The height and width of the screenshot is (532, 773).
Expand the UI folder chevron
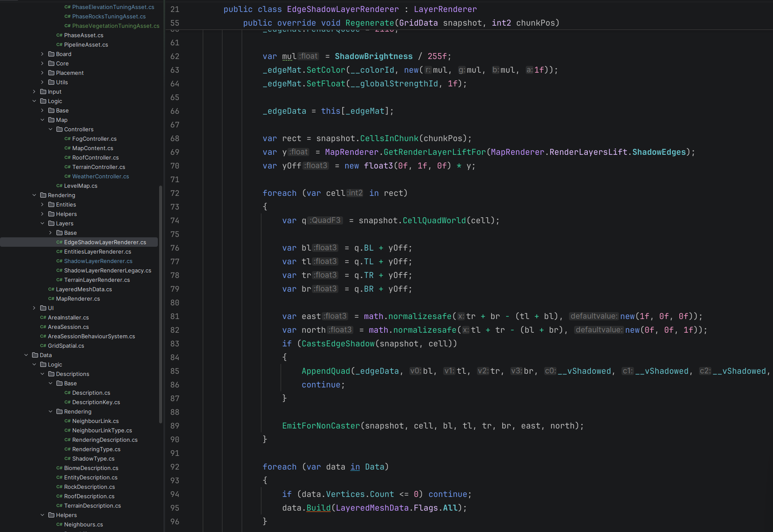tap(34, 308)
